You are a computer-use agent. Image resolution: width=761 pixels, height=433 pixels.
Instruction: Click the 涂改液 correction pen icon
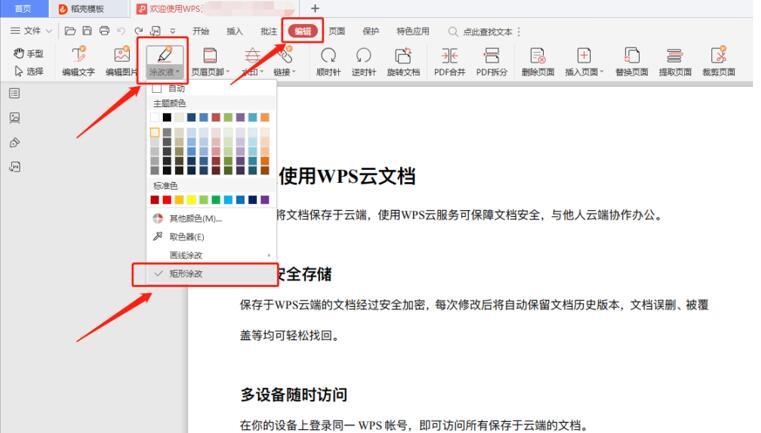(165, 55)
